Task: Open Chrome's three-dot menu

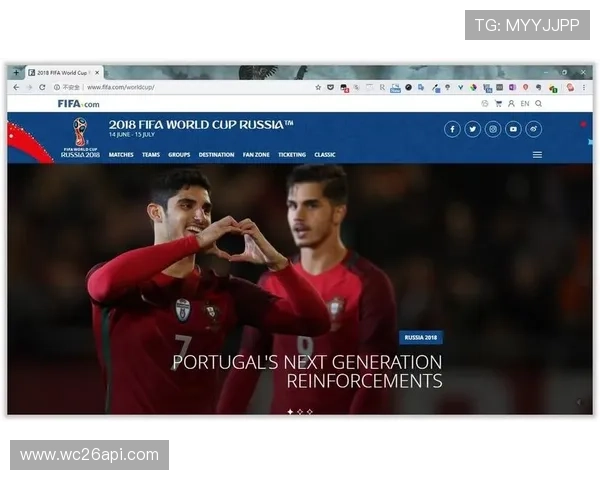Action: point(585,87)
